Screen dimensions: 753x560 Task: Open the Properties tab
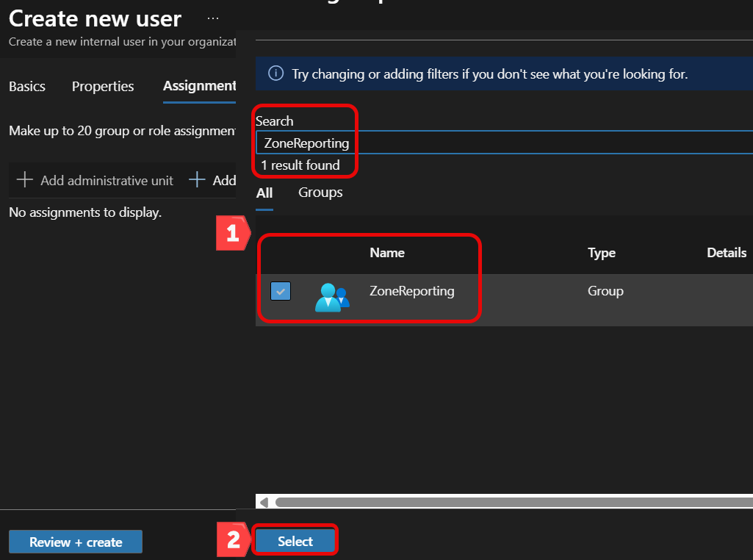click(103, 87)
